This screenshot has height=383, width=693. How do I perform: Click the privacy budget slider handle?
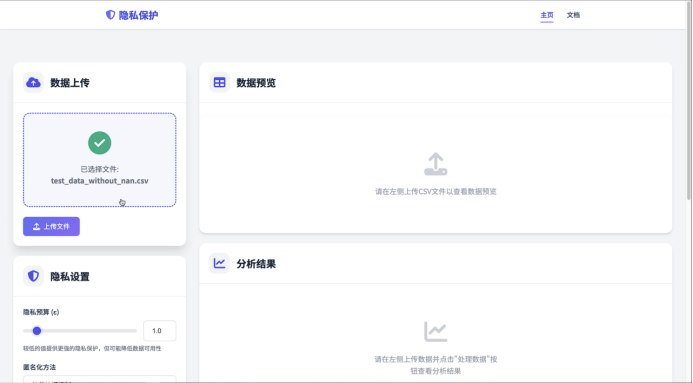pyautogui.click(x=37, y=330)
